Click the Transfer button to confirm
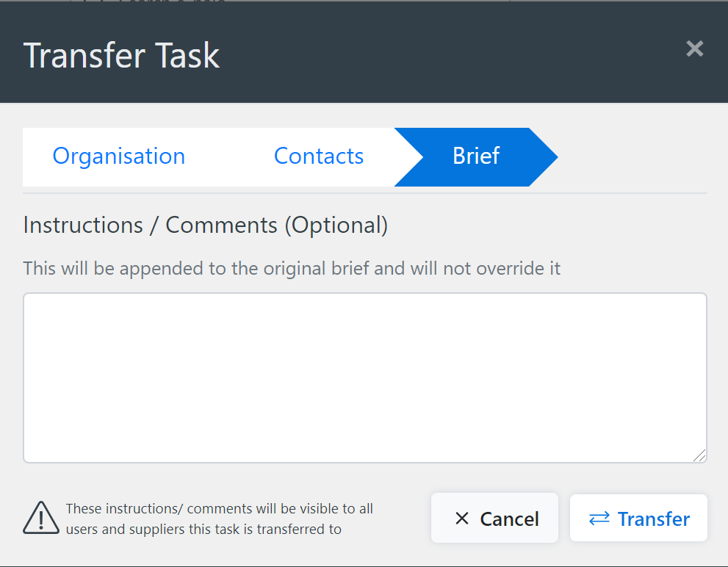 pos(638,518)
